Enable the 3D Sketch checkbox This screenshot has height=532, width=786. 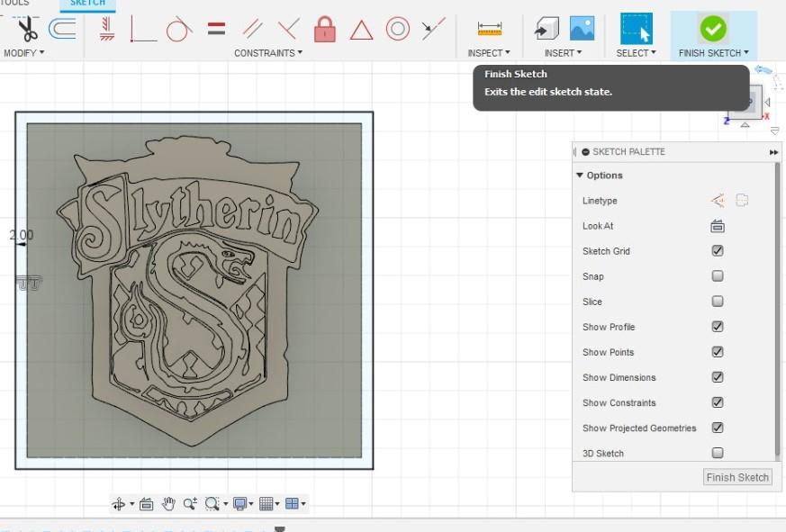[x=718, y=453]
